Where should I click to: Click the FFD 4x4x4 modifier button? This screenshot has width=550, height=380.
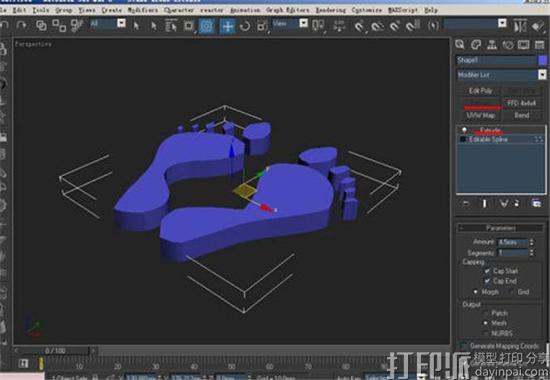[521, 103]
